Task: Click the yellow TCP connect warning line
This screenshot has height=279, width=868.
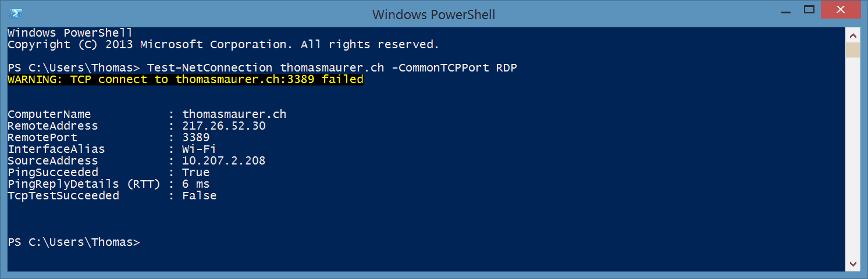Action: tap(186, 80)
